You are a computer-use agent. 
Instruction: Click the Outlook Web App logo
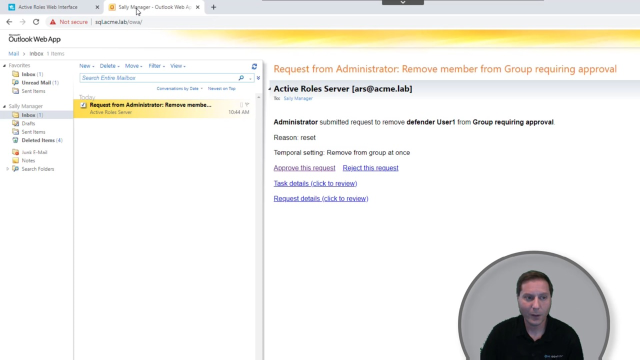(x=34, y=39)
